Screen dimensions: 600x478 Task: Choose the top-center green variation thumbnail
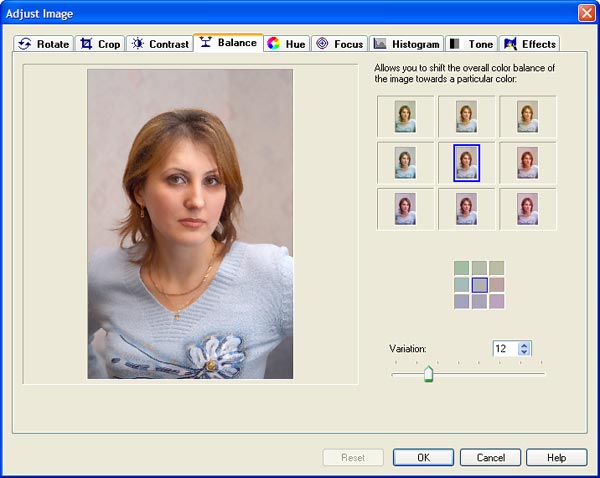pos(466,117)
